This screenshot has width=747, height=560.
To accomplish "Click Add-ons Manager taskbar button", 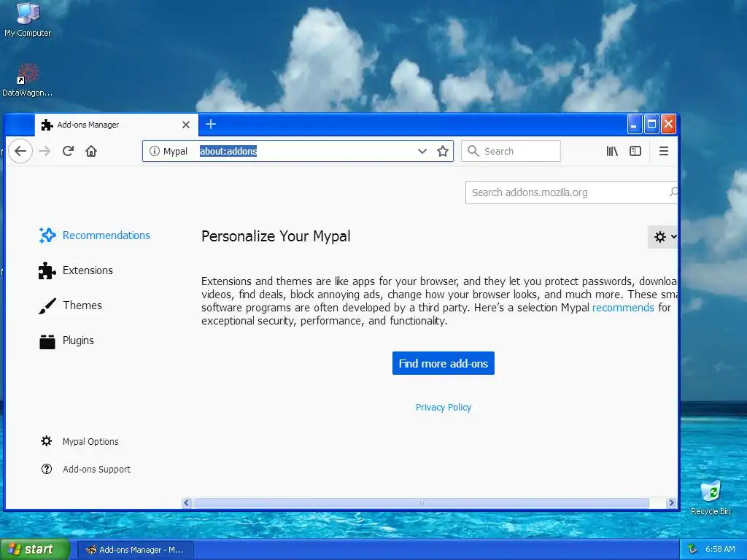I will pyautogui.click(x=135, y=550).
